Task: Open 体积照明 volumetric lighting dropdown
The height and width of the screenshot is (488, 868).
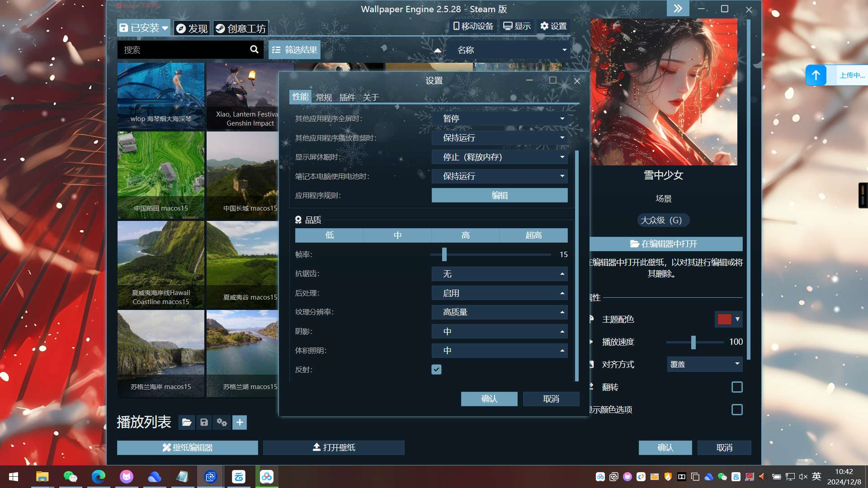Action: coord(500,351)
